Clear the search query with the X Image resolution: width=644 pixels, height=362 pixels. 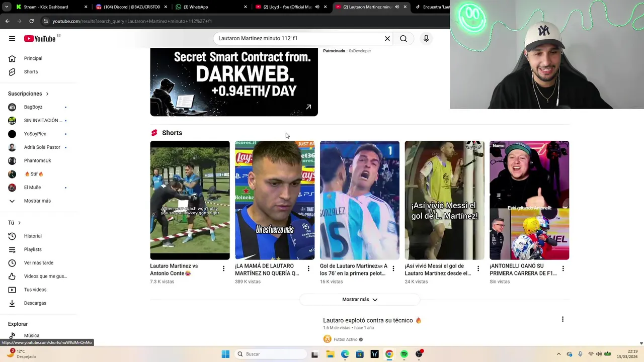point(387,39)
